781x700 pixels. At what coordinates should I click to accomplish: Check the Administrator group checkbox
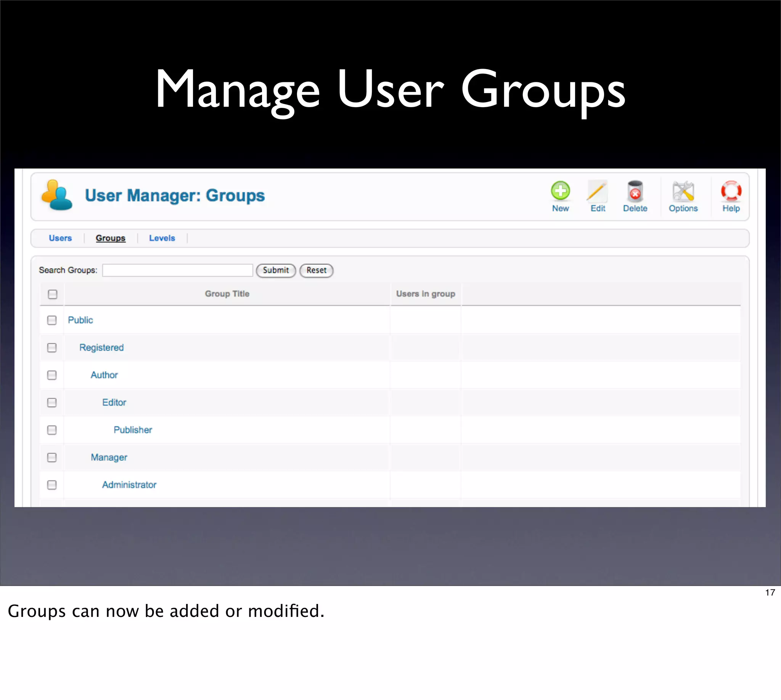pos(52,485)
